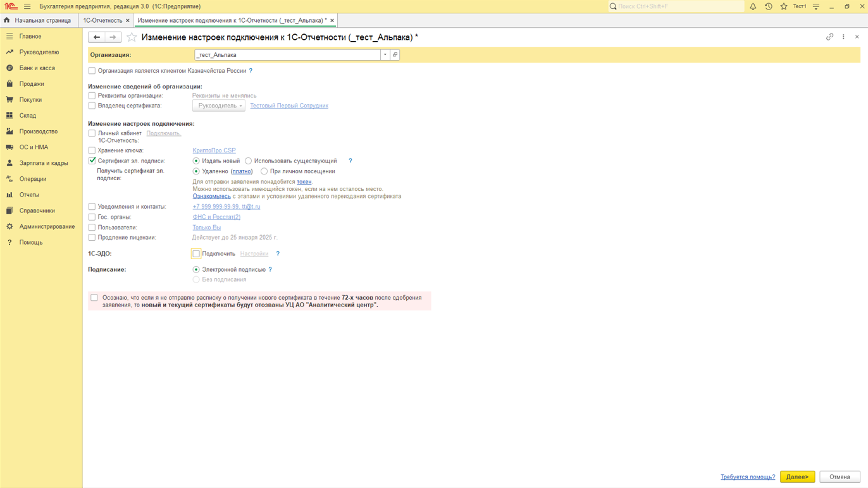This screenshot has width=868, height=488.
Task: Select Издать новый radio option
Action: (196, 161)
